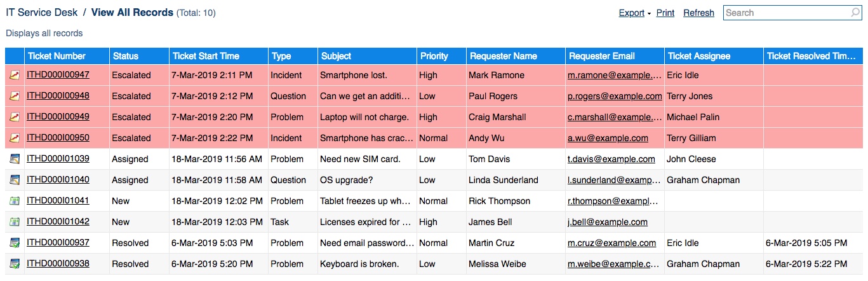Screen dimensions: 868x281
Task: Go to IT Service Desk breadcrumb
Action: 42,12
